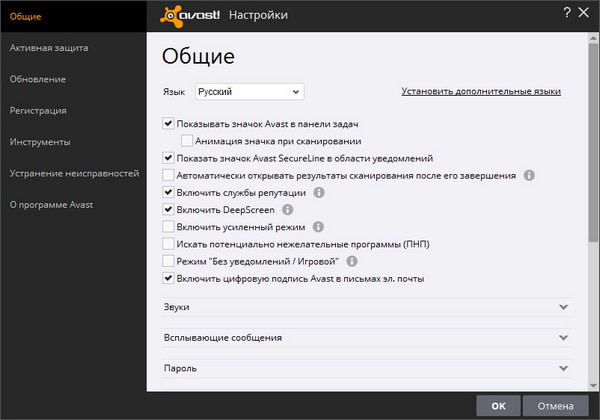Expand the Звуки section chevron
600x420 pixels.
click(563, 307)
